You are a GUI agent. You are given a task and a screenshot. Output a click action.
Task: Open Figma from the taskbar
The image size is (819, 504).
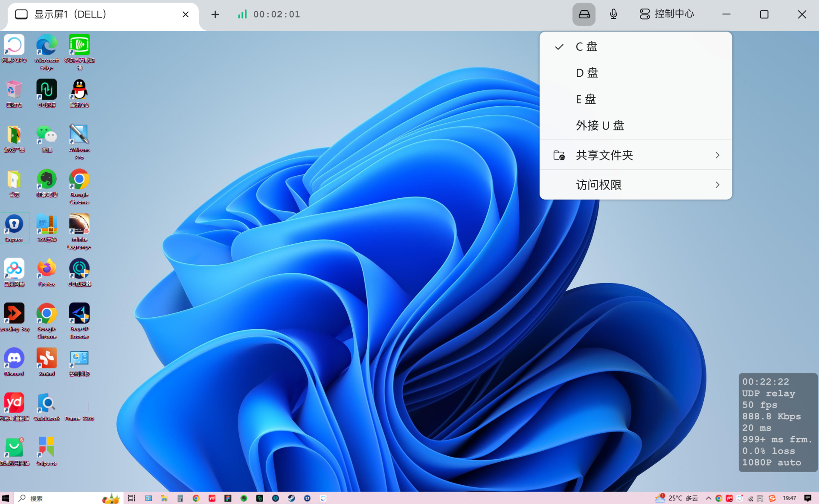click(228, 498)
